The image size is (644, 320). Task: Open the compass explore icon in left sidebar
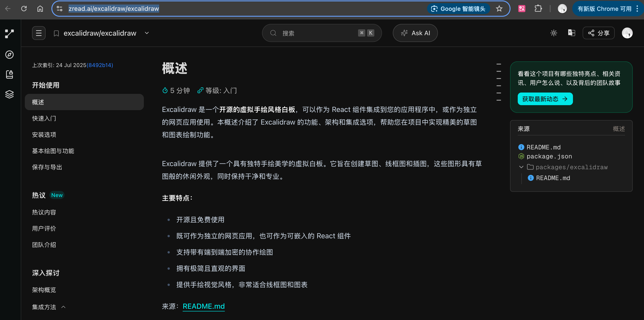pos(9,55)
